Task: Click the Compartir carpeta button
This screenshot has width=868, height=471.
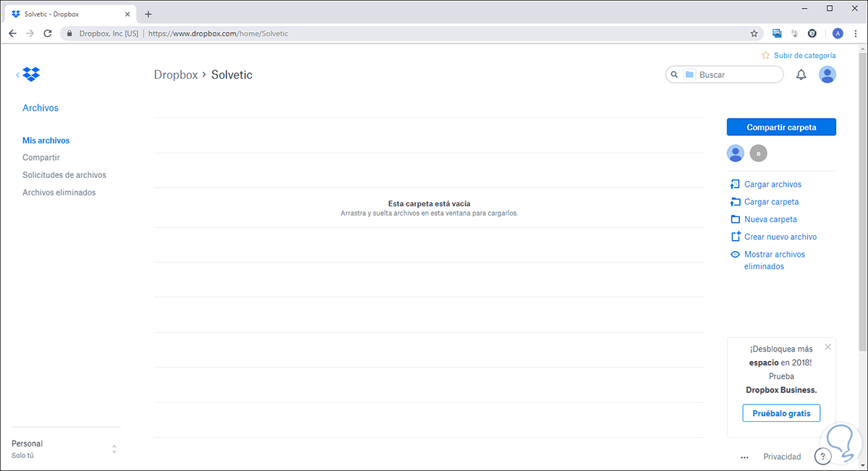Action: point(781,127)
